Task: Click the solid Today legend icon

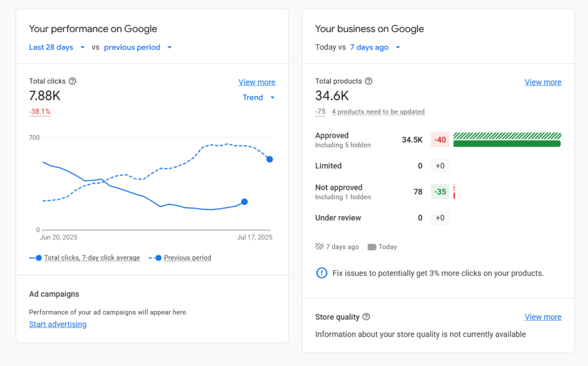Action: (372, 247)
